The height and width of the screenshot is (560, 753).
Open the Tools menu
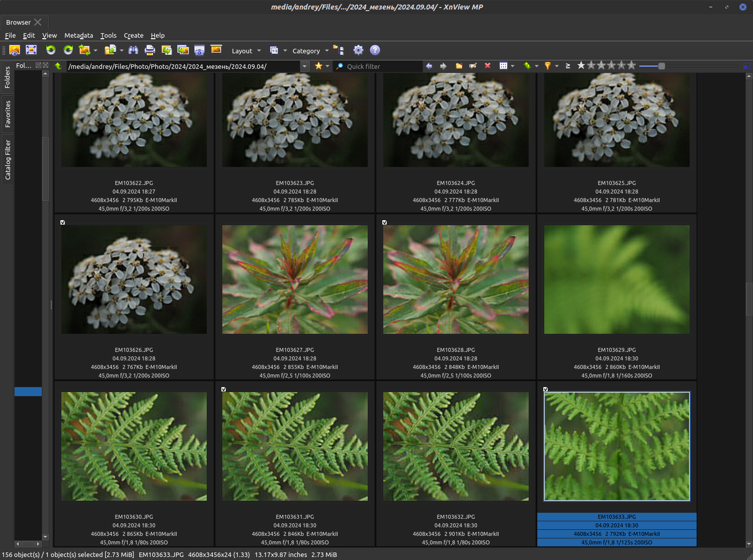[x=108, y=35]
